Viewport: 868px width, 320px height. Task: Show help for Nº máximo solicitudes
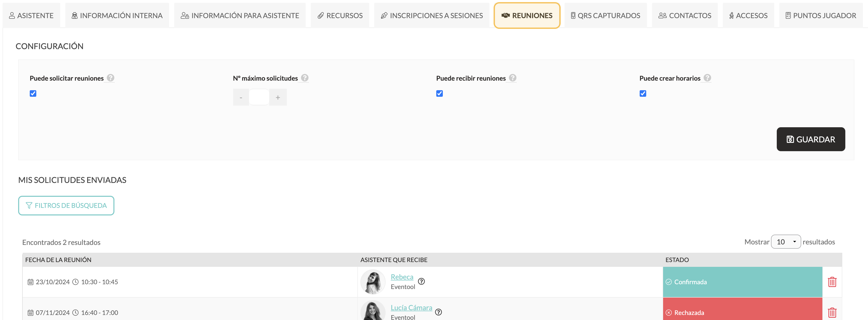[x=305, y=78]
